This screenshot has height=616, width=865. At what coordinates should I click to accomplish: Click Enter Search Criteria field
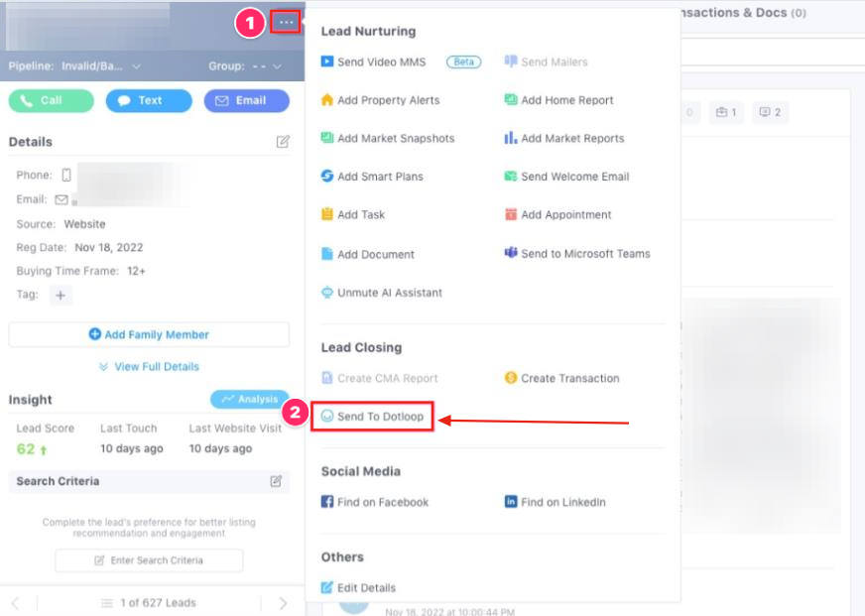[x=149, y=560]
